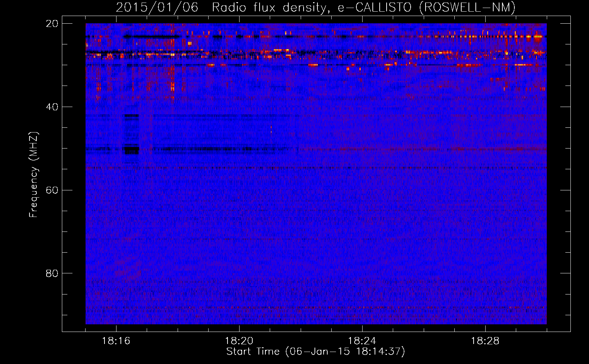Click the '60' frequency tick label
This screenshot has height=364, width=589.
click(x=52, y=190)
